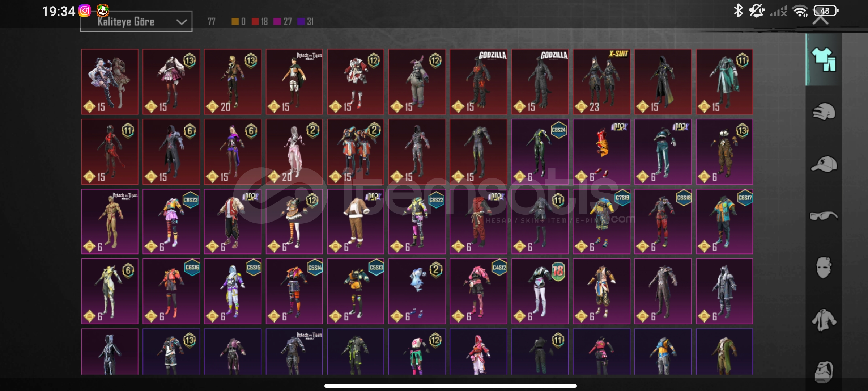The width and height of the screenshot is (868, 391).
Task: Tap the Bluetooth status icon
Action: (738, 11)
